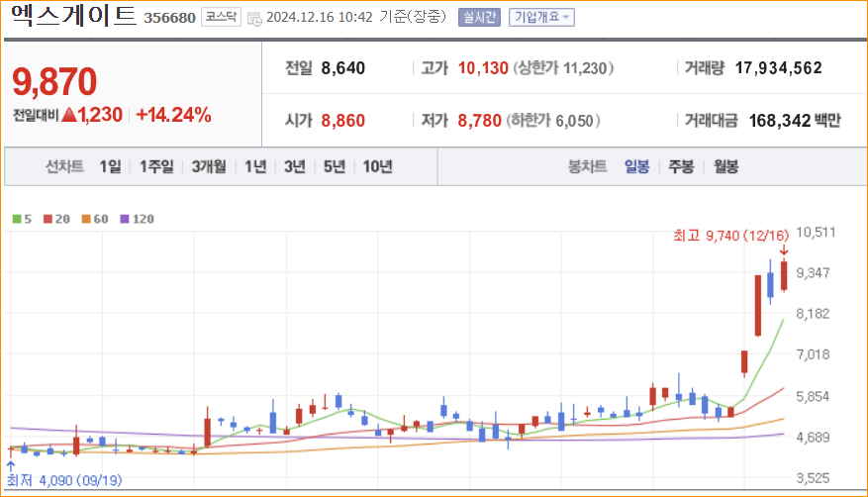Click the red arrow at 최고 marker
The image size is (868, 497).
click(784, 251)
